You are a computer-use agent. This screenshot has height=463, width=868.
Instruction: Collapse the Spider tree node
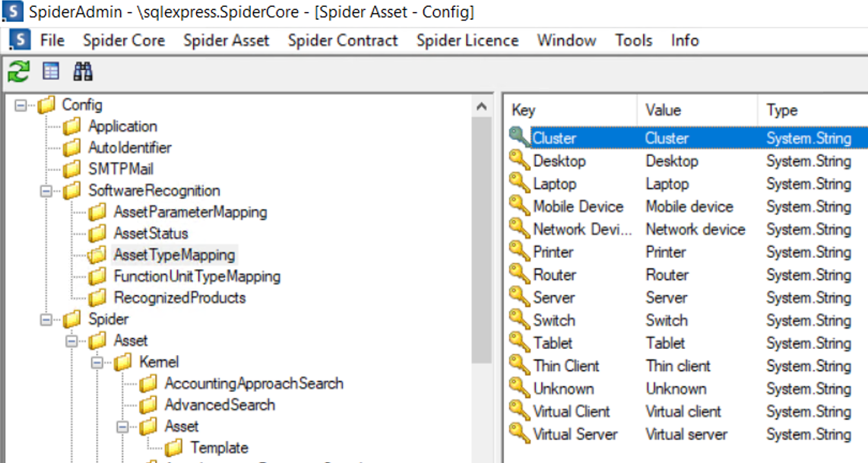pos(46,319)
